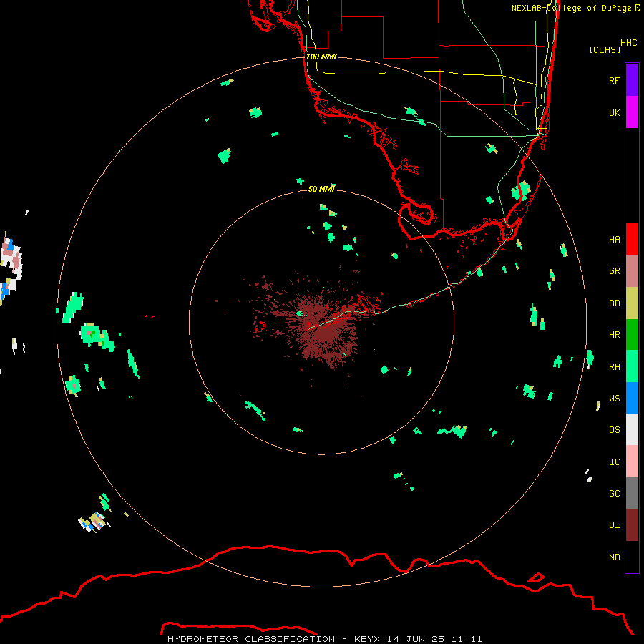Click the 14 JUN 25 date text

[416, 639]
